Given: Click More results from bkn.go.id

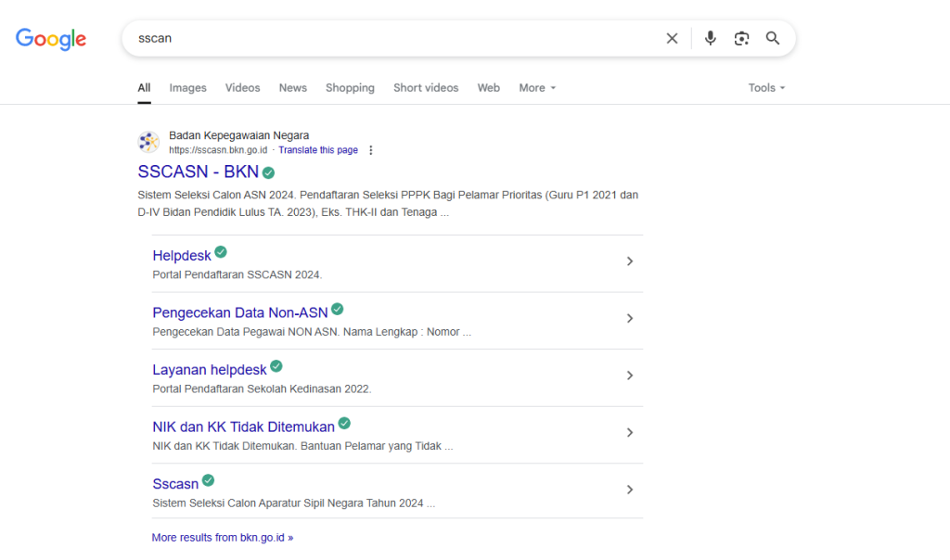Looking at the screenshot, I should [x=223, y=538].
